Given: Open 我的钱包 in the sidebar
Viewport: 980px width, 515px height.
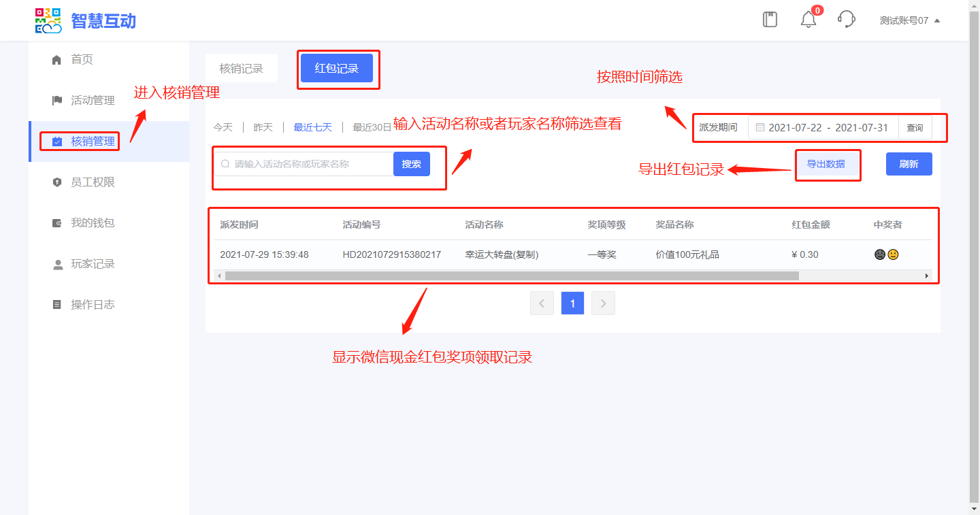Looking at the screenshot, I should pos(93,223).
